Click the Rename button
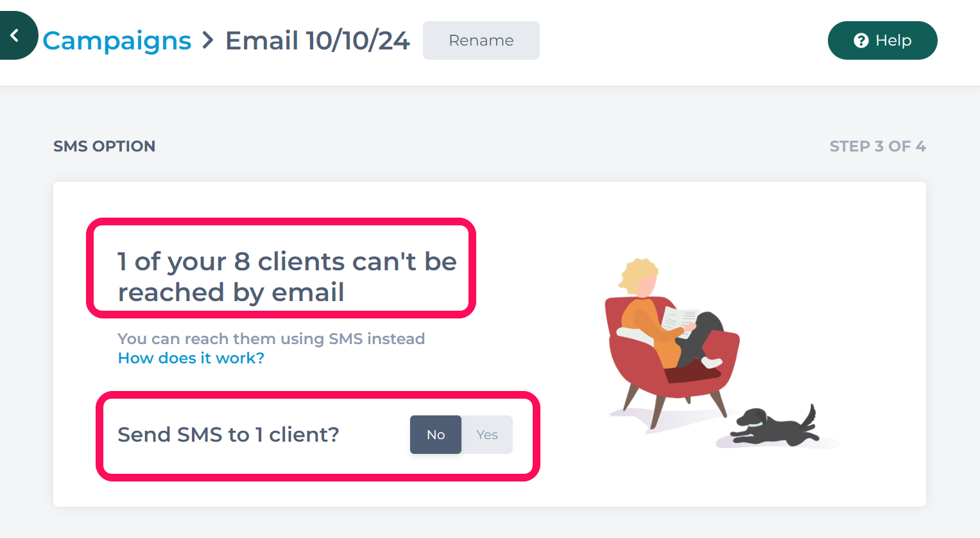Image resolution: width=980 pixels, height=538 pixels. [481, 40]
